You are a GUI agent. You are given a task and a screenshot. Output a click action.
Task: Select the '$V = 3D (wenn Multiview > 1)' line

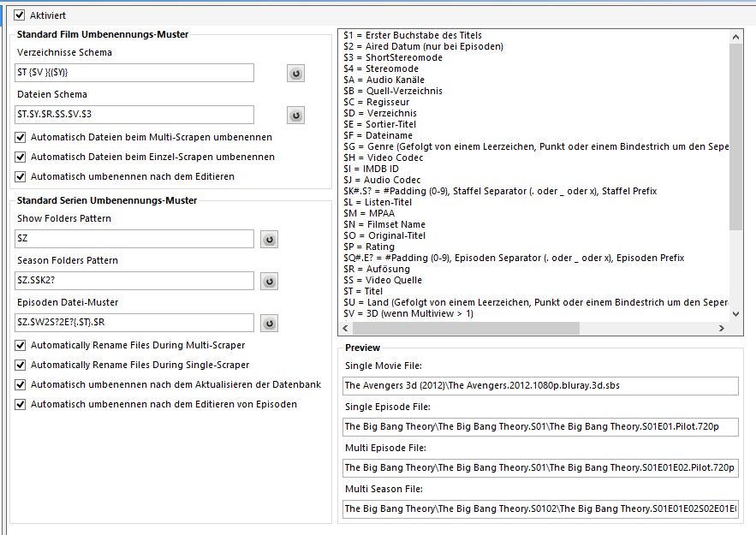pyautogui.click(x=408, y=313)
